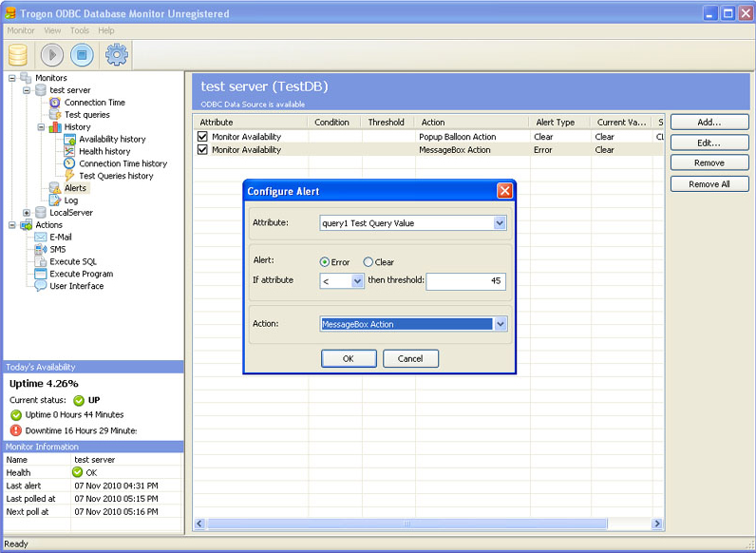Select the Clear alert radio button

(369, 262)
